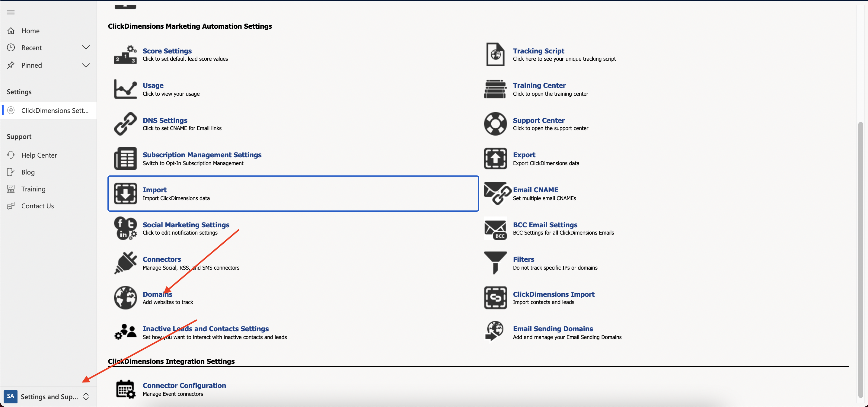Screen dimensions: 868x407
Task: Click the ClickDimensions Import link icon
Action: [x=495, y=298]
